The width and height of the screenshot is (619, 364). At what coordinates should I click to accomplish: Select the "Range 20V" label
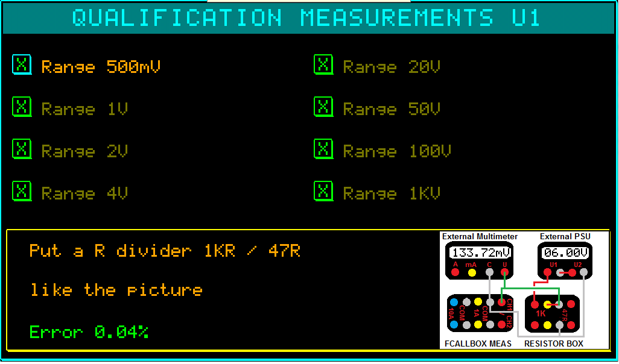391,67
